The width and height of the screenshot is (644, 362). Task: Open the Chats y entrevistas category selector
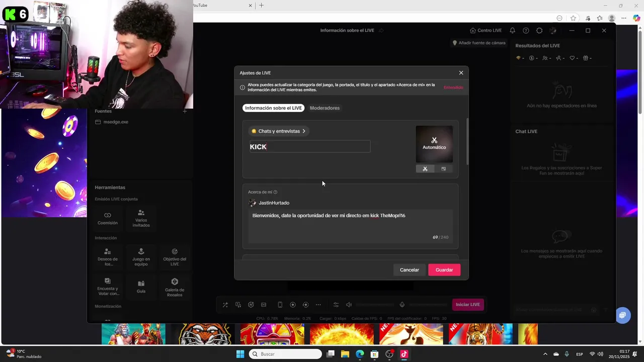tap(278, 131)
